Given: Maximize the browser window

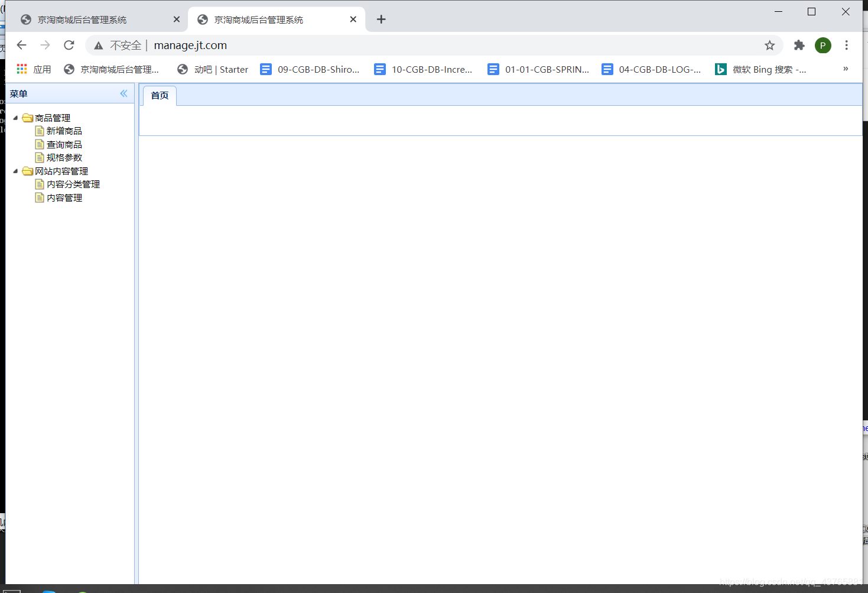Looking at the screenshot, I should point(812,11).
